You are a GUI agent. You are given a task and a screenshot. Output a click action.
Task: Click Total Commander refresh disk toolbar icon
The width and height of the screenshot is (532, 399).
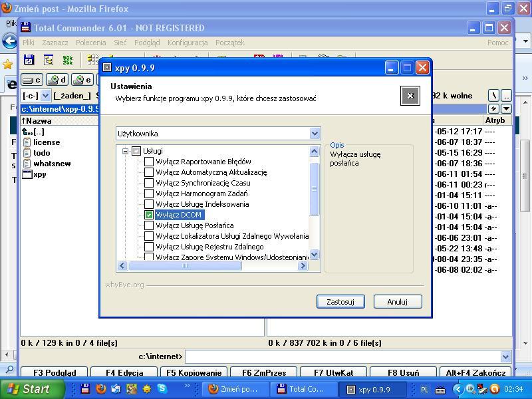[29, 60]
